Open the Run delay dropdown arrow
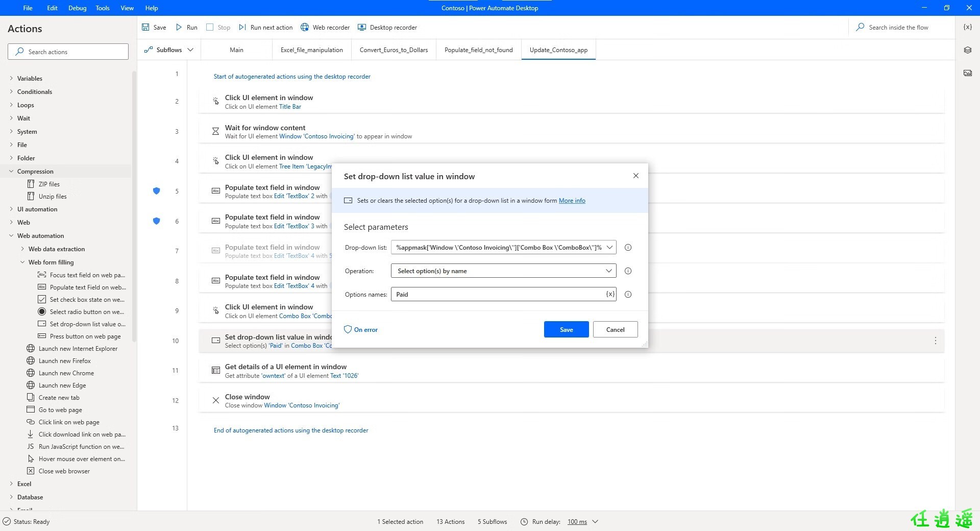The height and width of the screenshot is (531, 980). tap(595, 522)
